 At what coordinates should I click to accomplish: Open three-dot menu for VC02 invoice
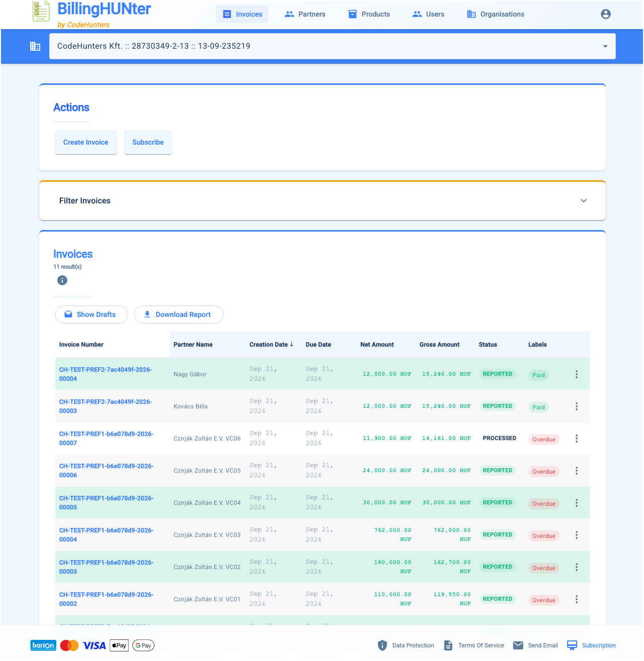pyautogui.click(x=577, y=567)
